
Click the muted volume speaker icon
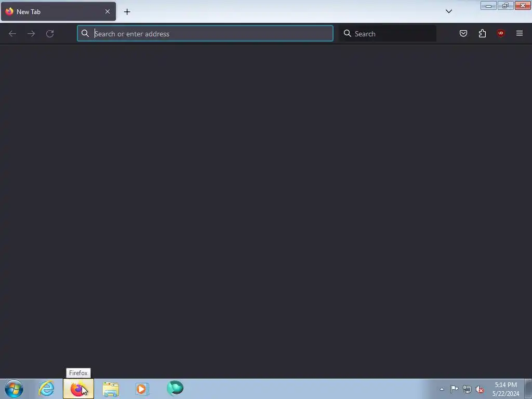480,390
